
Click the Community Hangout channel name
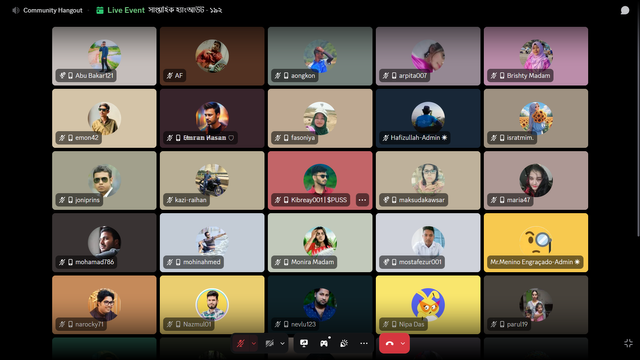coord(53,10)
